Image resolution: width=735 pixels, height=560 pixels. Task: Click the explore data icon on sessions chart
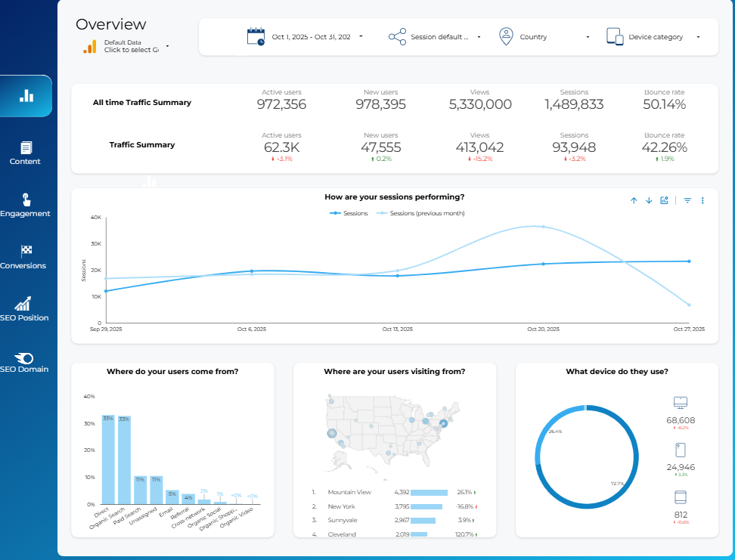664,200
